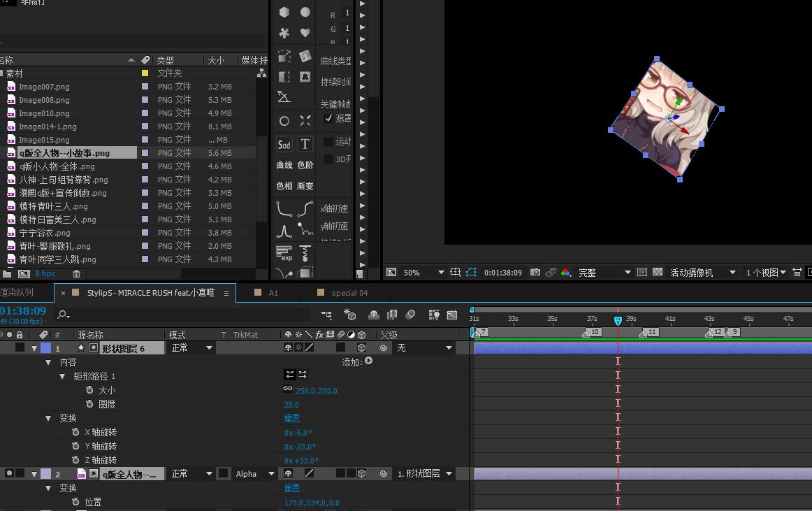Click 重置 link for shape layer transform
Image resolution: width=812 pixels, height=511 pixels.
(x=291, y=418)
